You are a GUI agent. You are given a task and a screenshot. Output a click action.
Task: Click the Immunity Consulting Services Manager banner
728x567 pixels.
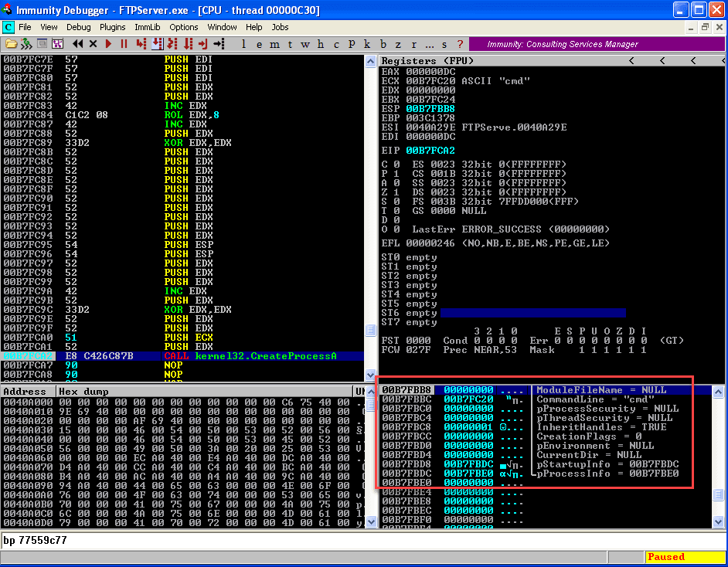click(x=597, y=44)
